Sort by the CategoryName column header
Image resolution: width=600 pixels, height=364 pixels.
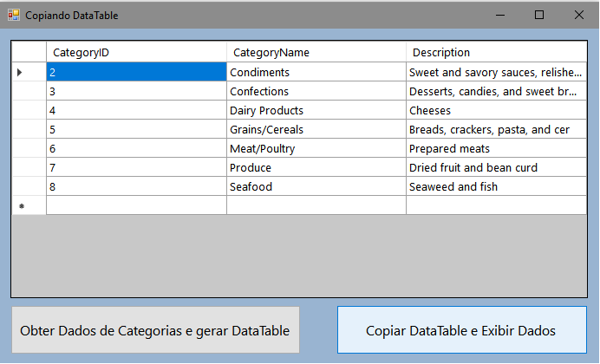click(316, 52)
